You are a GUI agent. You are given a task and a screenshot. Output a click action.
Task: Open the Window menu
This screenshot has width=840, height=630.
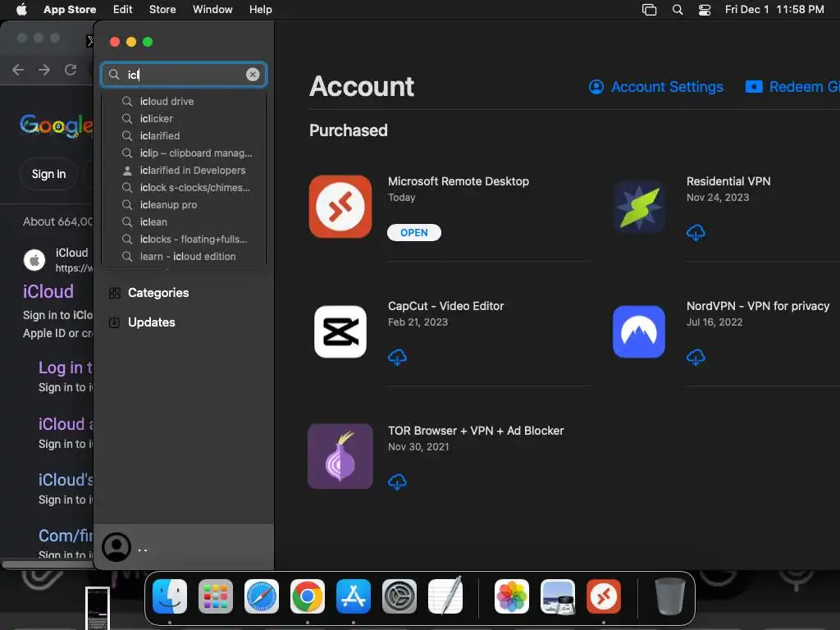pyautogui.click(x=212, y=10)
